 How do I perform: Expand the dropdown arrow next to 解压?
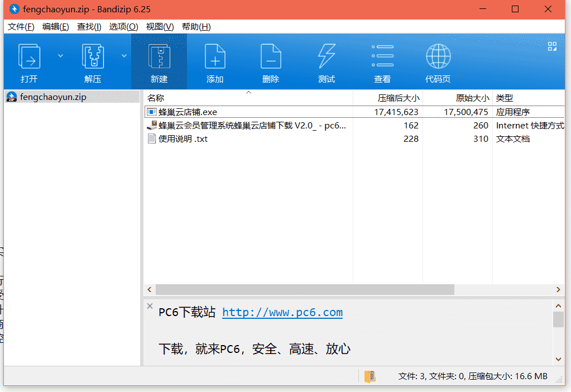click(124, 56)
